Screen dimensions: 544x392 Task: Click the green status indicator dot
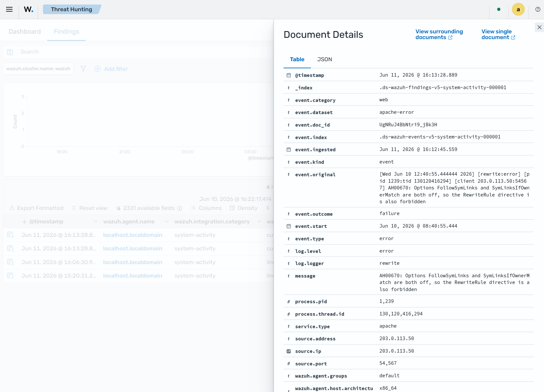pyautogui.click(x=499, y=9)
